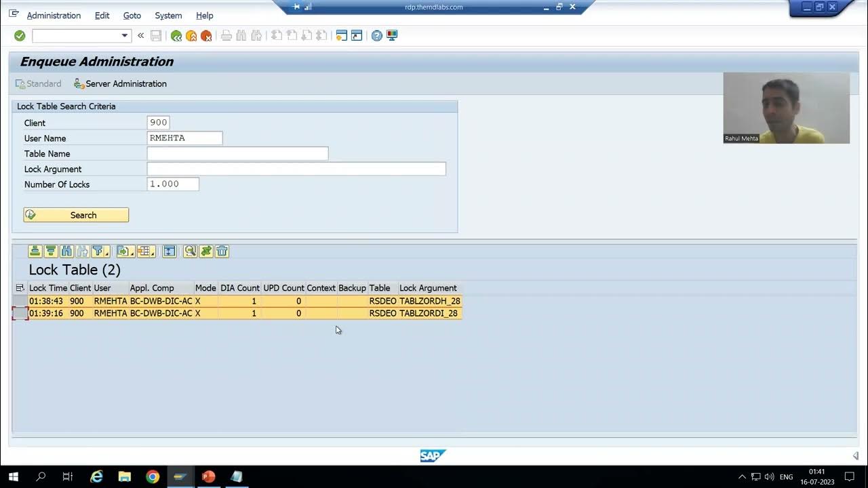This screenshot has width=868, height=488.
Task: Click the Lock Argument column header
Action: pyautogui.click(x=430, y=288)
